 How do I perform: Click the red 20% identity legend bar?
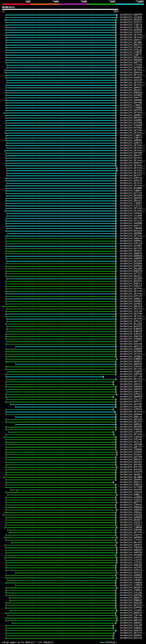16,4
